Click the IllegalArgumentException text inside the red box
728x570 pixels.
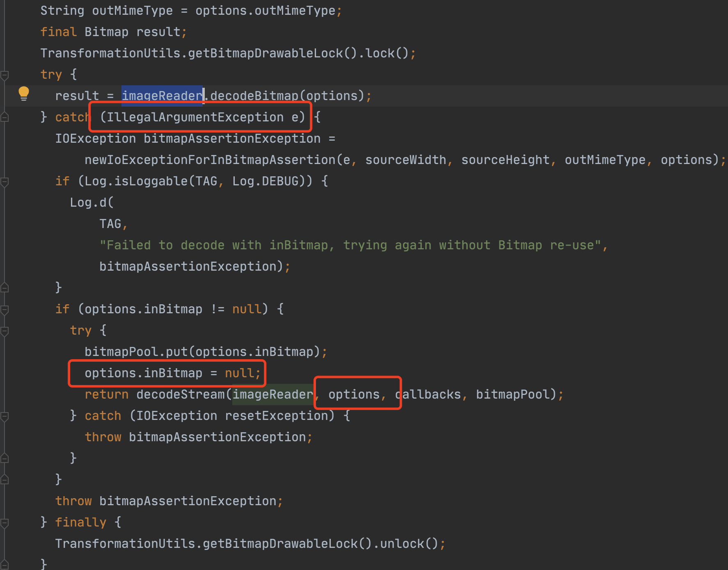coord(197,117)
